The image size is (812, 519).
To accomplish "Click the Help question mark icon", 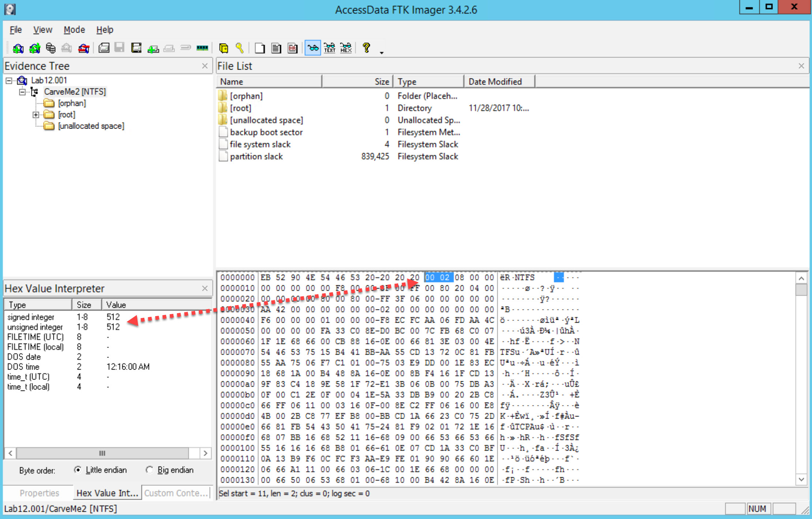I will 366,48.
